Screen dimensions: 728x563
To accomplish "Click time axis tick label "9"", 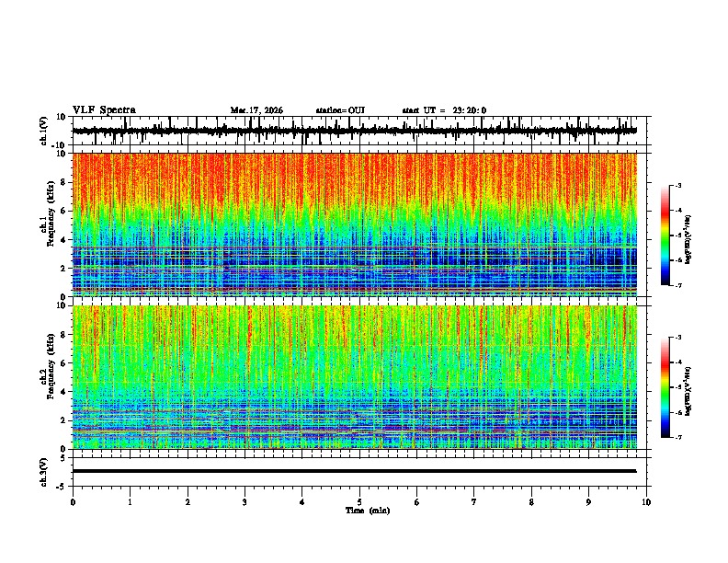I will coord(588,502).
